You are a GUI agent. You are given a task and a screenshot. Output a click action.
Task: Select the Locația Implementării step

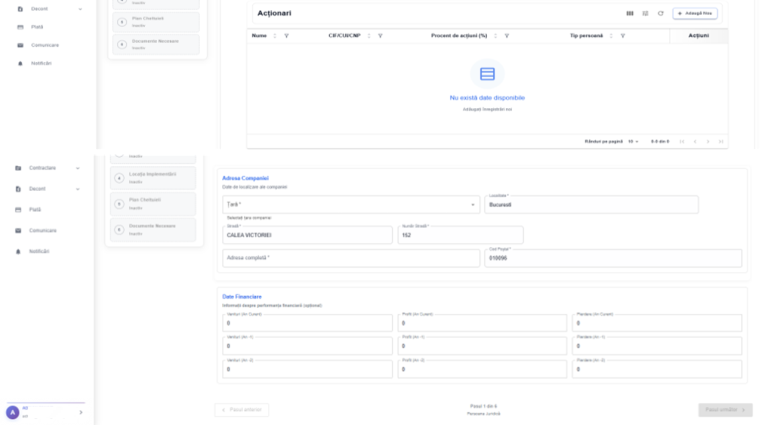pos(153,178)
